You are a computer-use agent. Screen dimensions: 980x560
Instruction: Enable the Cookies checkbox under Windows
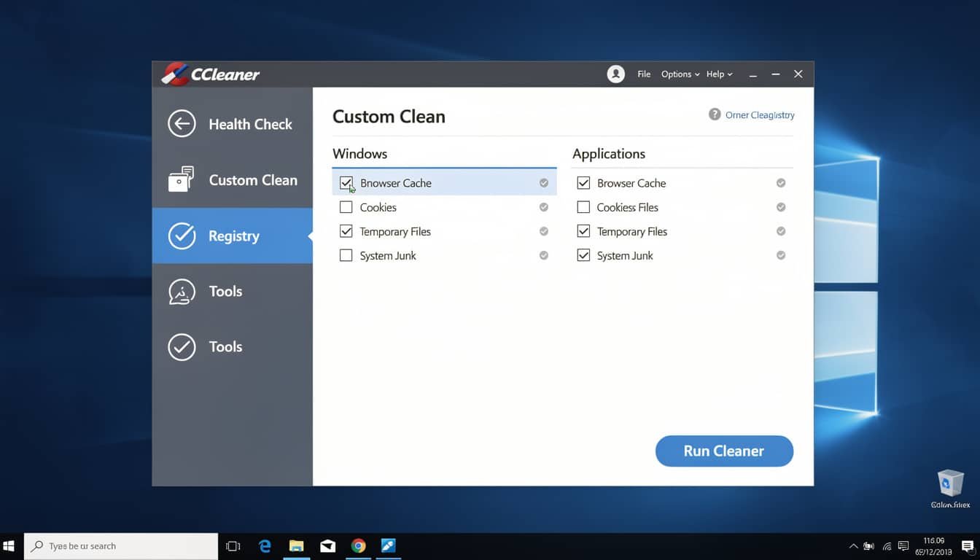(346, 207)
